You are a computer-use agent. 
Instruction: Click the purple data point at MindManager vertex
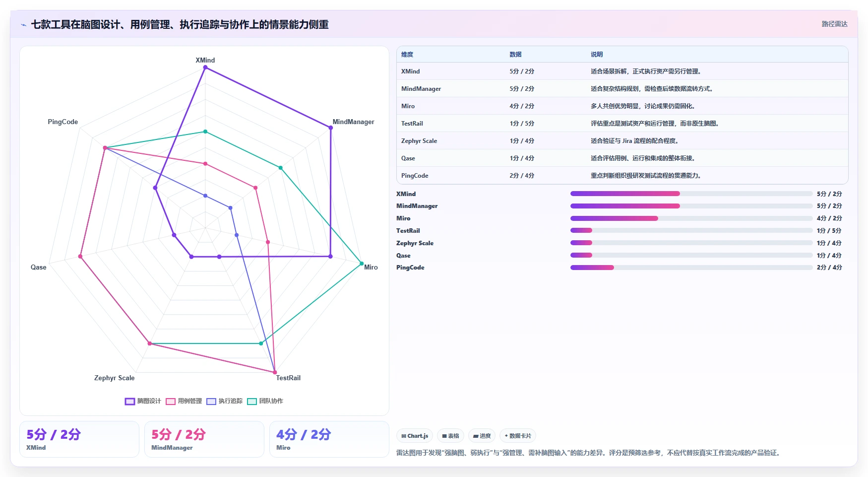(331, 128)
